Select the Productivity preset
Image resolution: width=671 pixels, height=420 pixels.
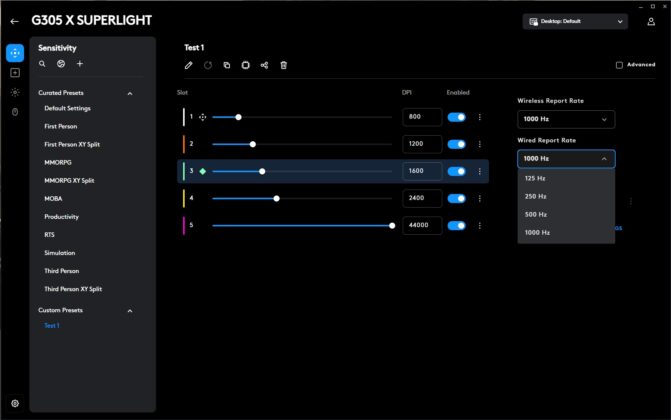(62, 217)
